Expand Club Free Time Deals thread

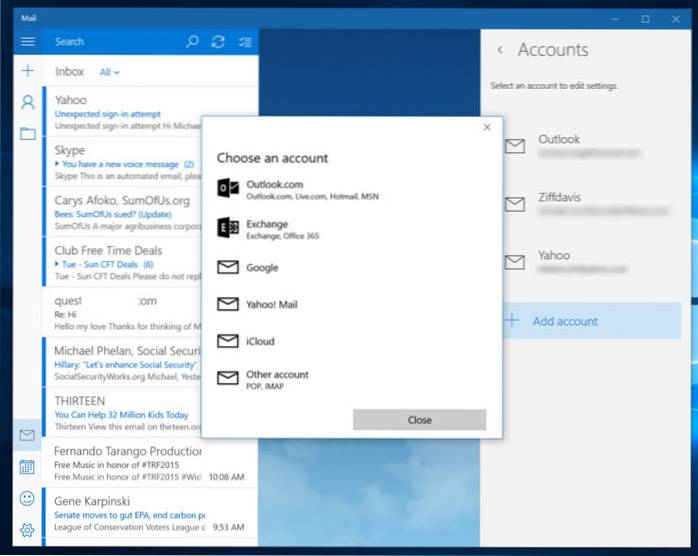click(x=58, y=264)
